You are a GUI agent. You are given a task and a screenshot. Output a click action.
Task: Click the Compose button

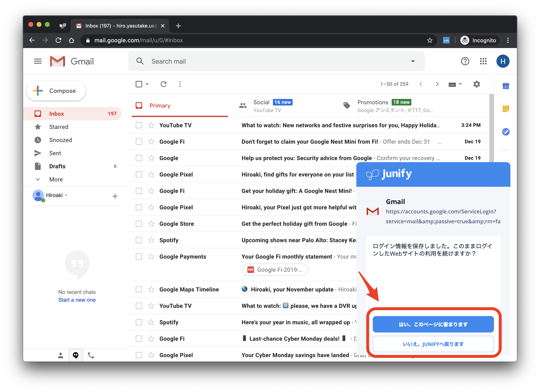click(56, 91)
